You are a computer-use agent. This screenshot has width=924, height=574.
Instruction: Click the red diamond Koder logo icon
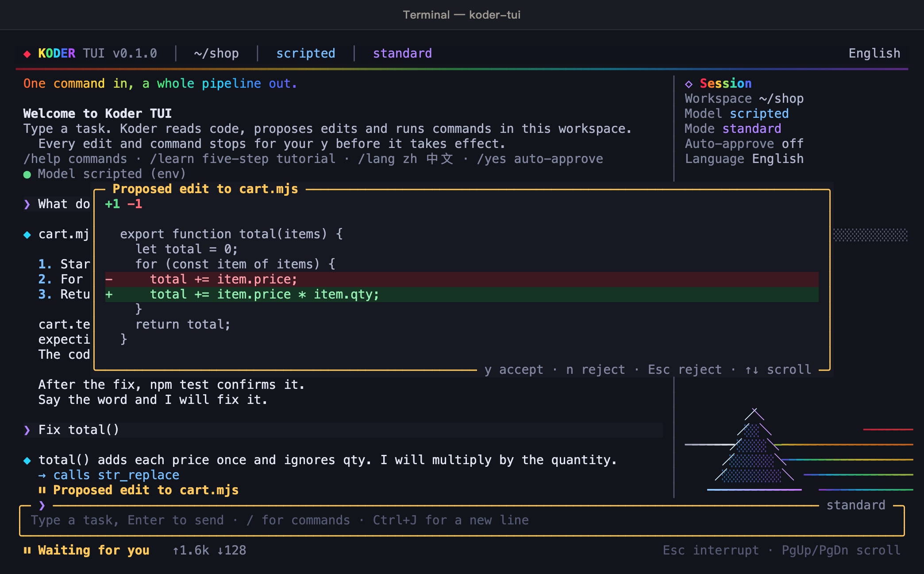(x=27, y=54)
